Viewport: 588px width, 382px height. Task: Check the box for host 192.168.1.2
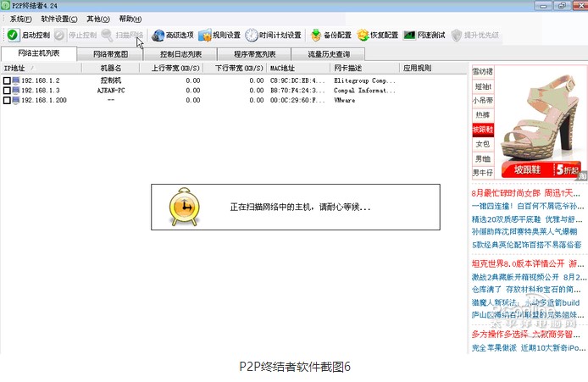tap(7, 80)
